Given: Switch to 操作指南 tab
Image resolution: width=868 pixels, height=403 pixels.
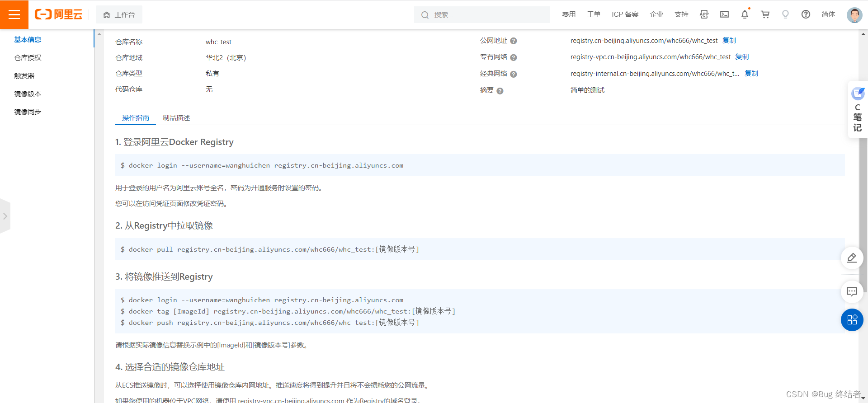Looking at the screenshot, I should [x=136, y=118].
